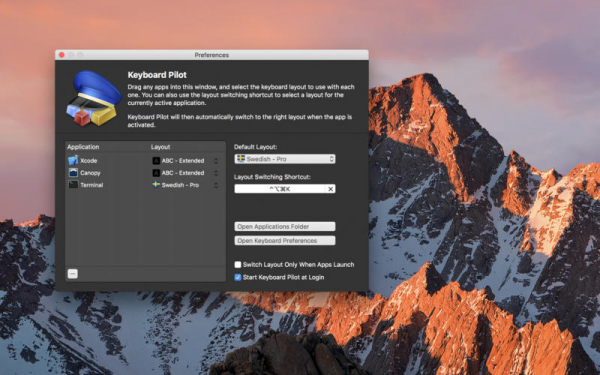Click the shortcut recorder field
The width and height of the screenshot is (600, 375).
(280, 189)
